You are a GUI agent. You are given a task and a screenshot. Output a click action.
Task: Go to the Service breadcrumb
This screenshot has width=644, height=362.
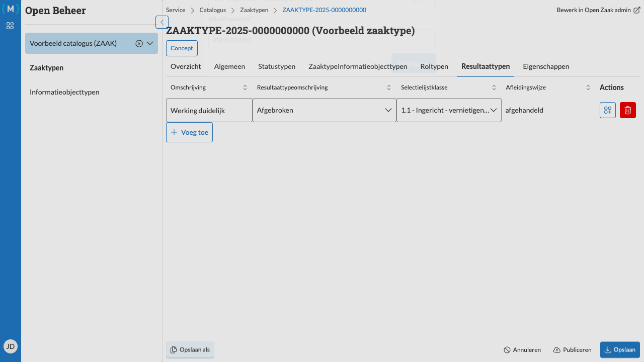point(176,10)
